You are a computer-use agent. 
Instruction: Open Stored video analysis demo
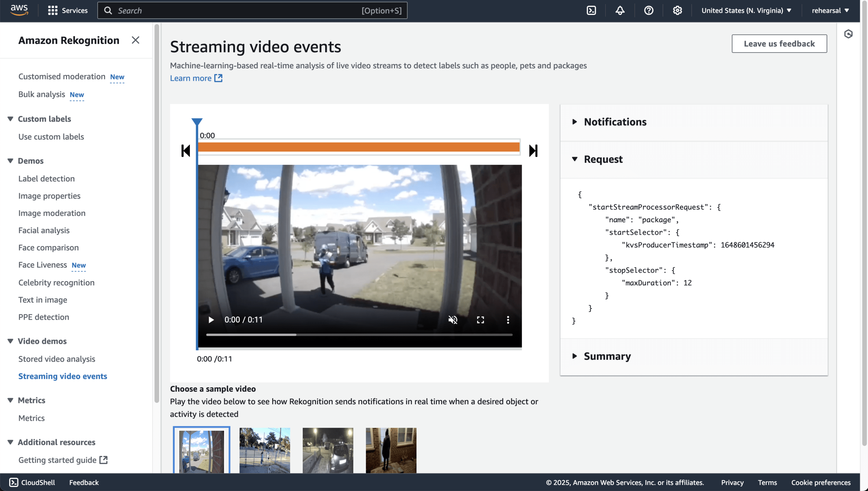(x=57, y=359)
